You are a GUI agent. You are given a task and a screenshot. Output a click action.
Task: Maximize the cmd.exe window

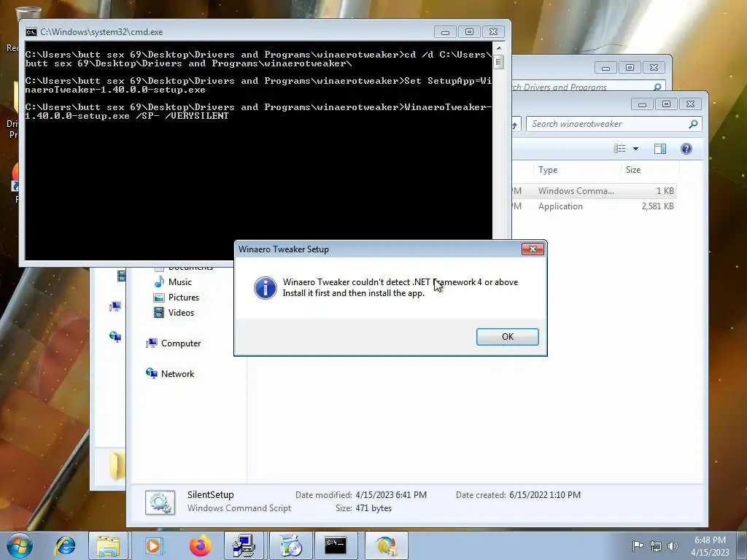pyautogui.click(x=469, y=32)
